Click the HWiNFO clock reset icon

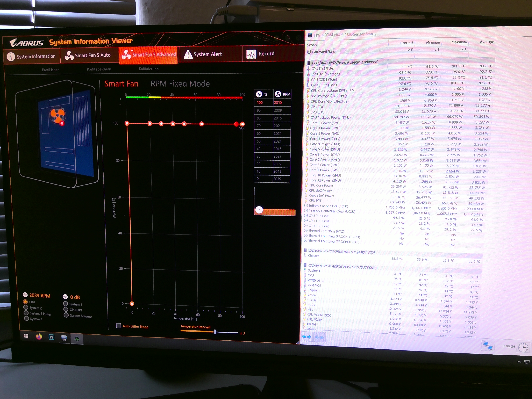[x=523, y=347]
